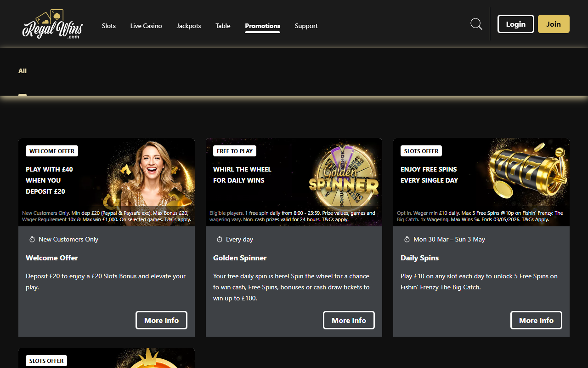588x368 pixels.
Task: Select the Table games menu item
Action: coord(223,26)
